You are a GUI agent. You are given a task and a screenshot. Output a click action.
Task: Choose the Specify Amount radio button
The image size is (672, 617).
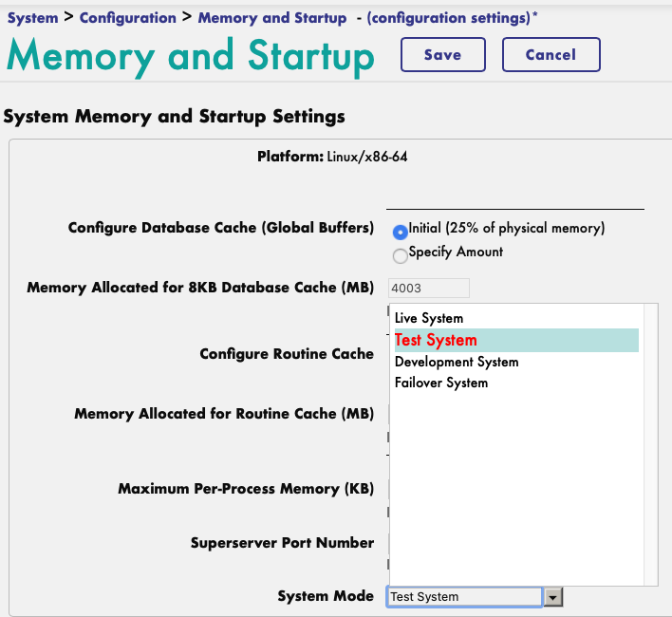pyautogui.click(x=401, y=255)
